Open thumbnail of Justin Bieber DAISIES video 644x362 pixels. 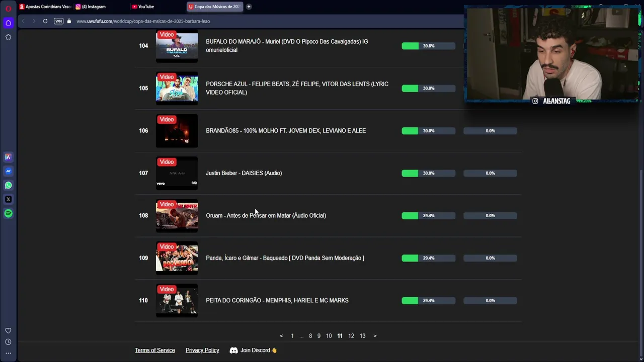(177, 173)
